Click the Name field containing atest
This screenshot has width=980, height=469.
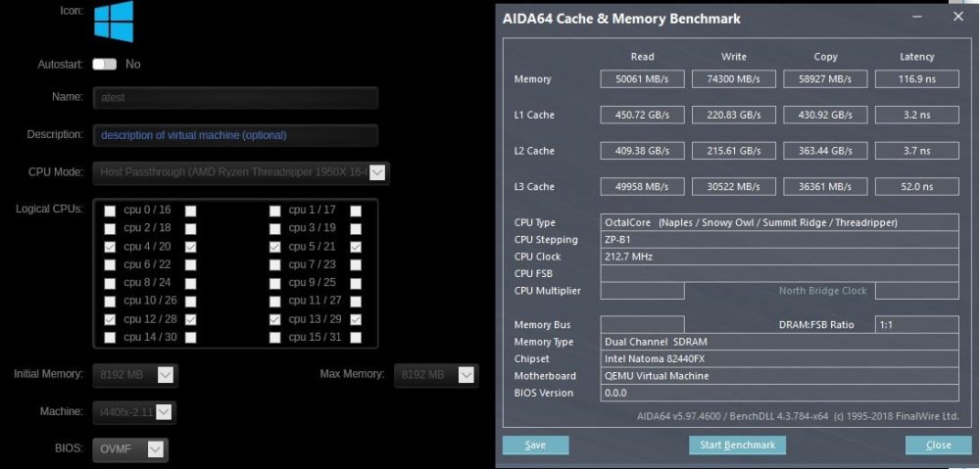click(x=235, y=98)
